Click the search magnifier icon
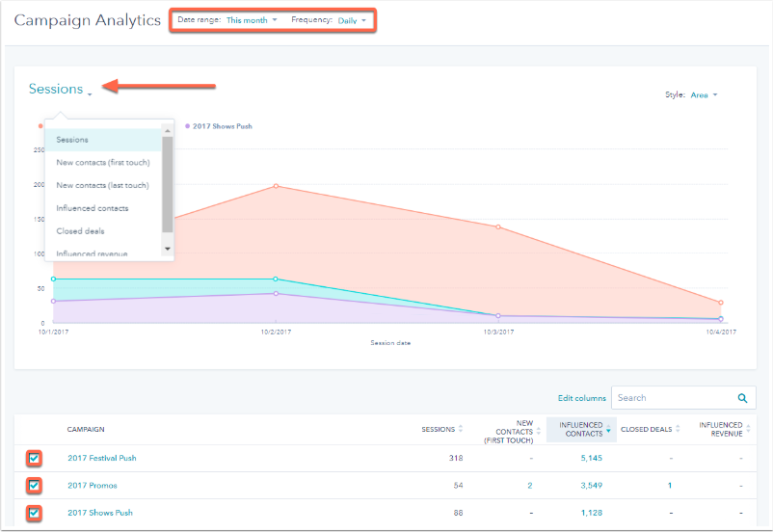Screen dimensions: 773x532 tap(742, 398)
